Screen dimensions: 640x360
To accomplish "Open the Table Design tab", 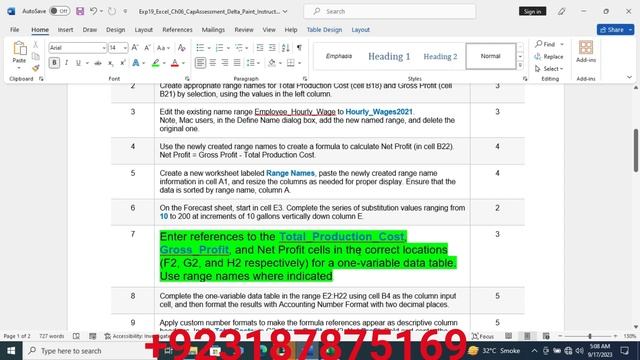I will [324, 29].
